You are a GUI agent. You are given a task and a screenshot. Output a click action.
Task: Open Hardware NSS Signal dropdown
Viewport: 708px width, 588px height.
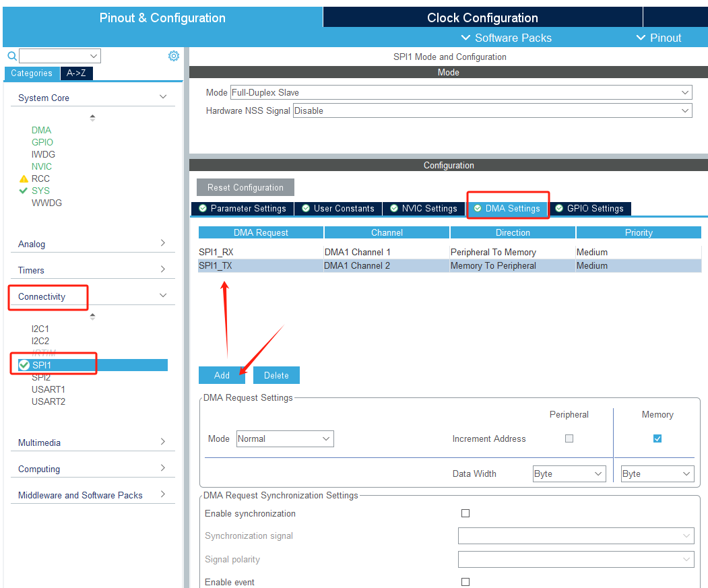tap(492, 110)
